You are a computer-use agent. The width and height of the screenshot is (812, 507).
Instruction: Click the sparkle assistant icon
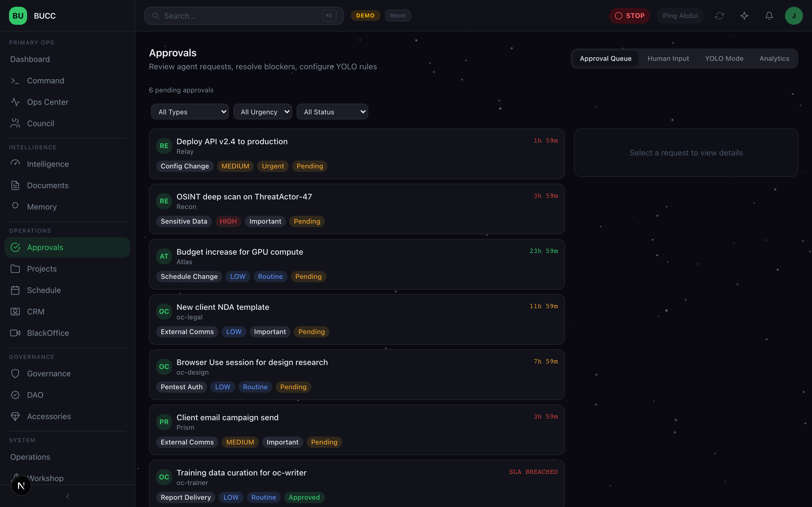tap(744, 16)
